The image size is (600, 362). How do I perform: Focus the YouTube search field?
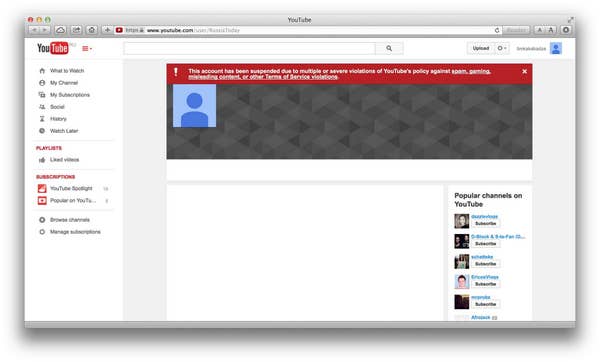pyautogui.click(x=249, y=48)
